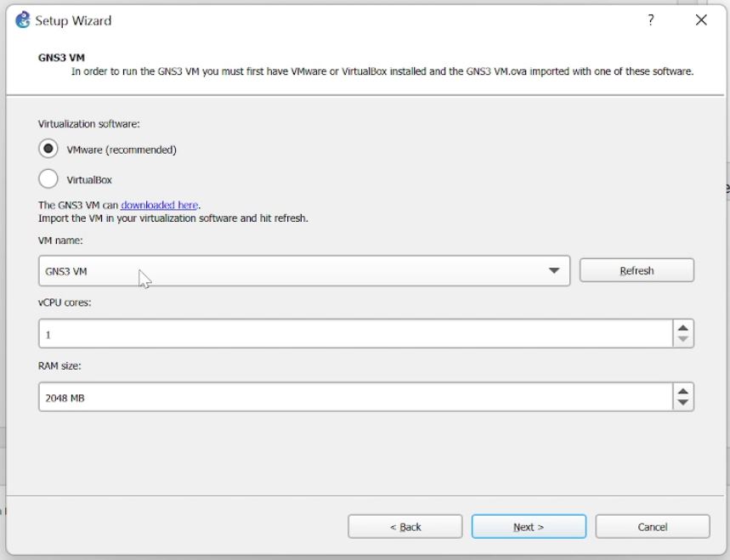Increase RAM size with up arrow
This screenshot has width=730, height=560.
(683, 391)
